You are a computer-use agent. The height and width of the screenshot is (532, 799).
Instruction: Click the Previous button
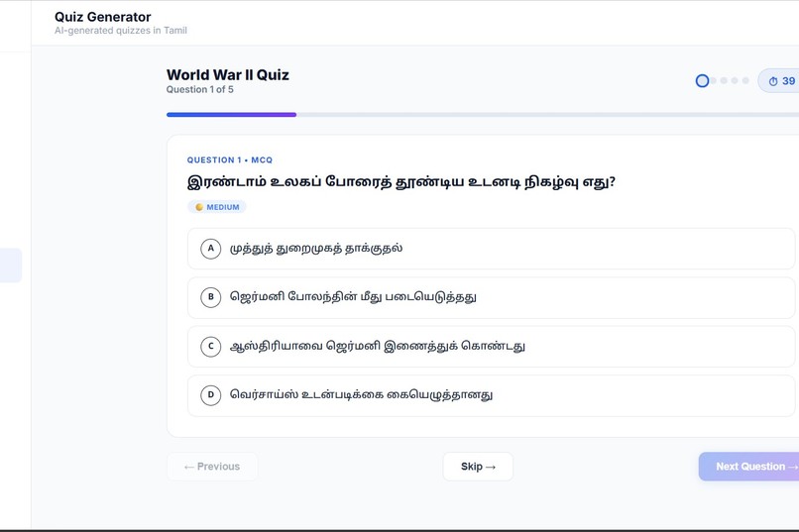212,467
